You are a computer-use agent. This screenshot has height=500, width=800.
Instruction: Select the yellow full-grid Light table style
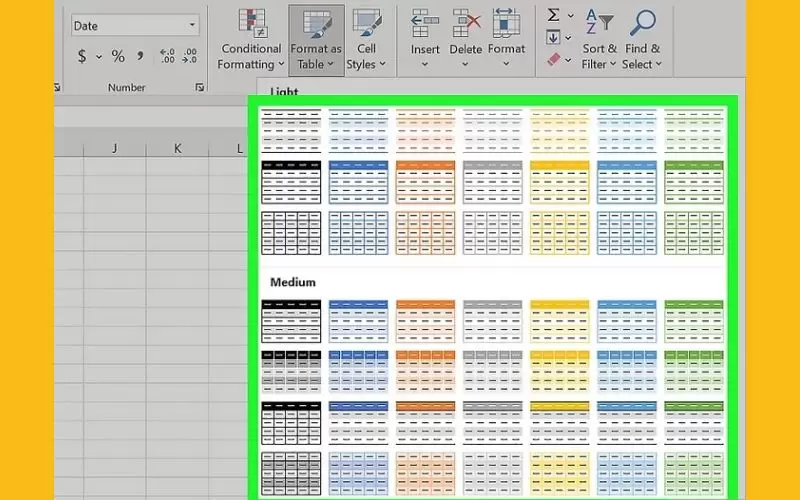[x=560, y=233]
